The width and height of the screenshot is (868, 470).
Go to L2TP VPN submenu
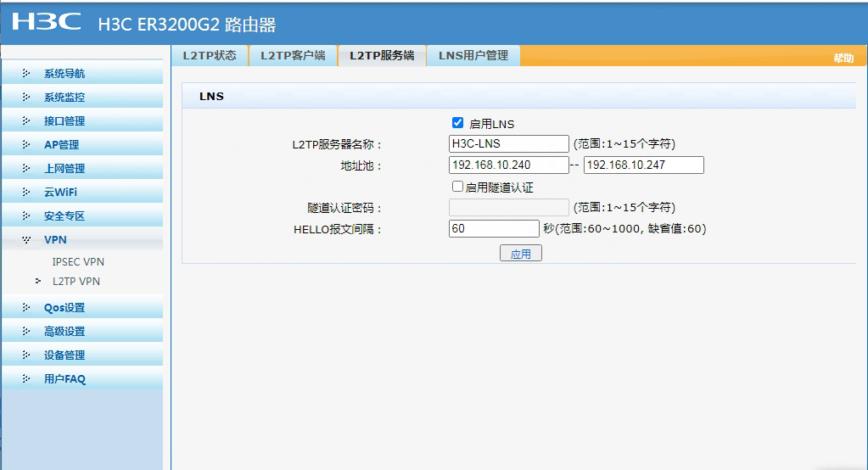pyautogui.click(x=76, y=281)
